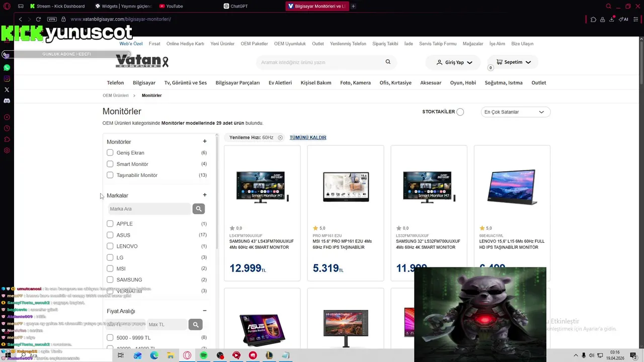Open the Opera AI assistant icon
The image size is (644, 362).
click(x=624, y=19)
